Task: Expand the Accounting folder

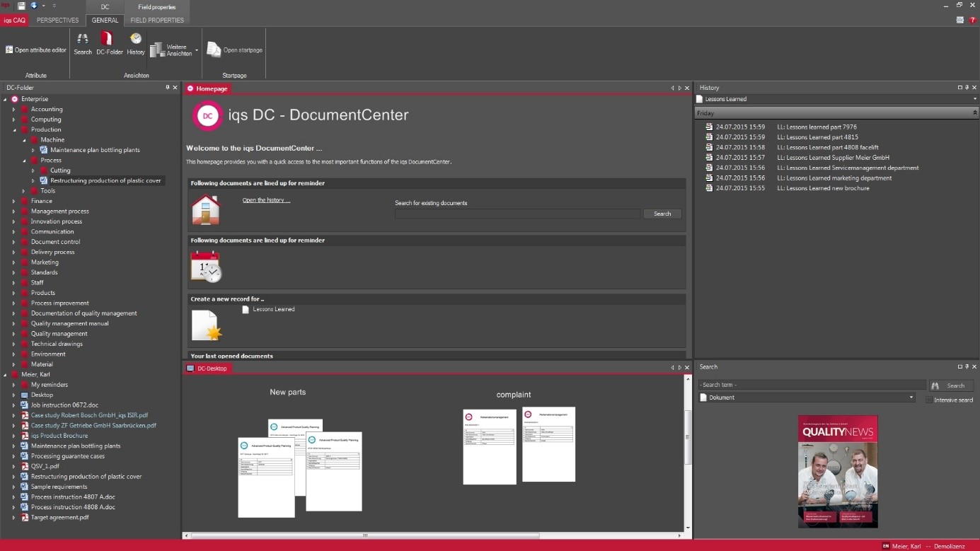Action: pos(13,110)
